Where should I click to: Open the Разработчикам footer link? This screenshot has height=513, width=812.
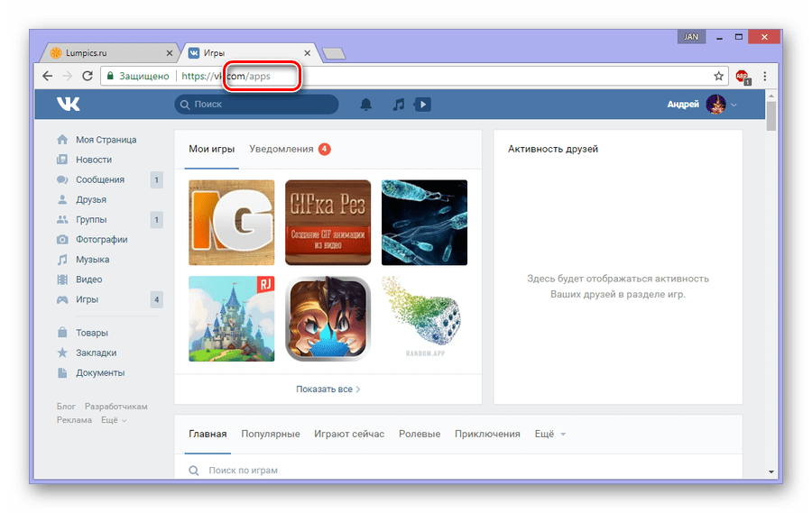pyautogui.click(x=116, y=407)
